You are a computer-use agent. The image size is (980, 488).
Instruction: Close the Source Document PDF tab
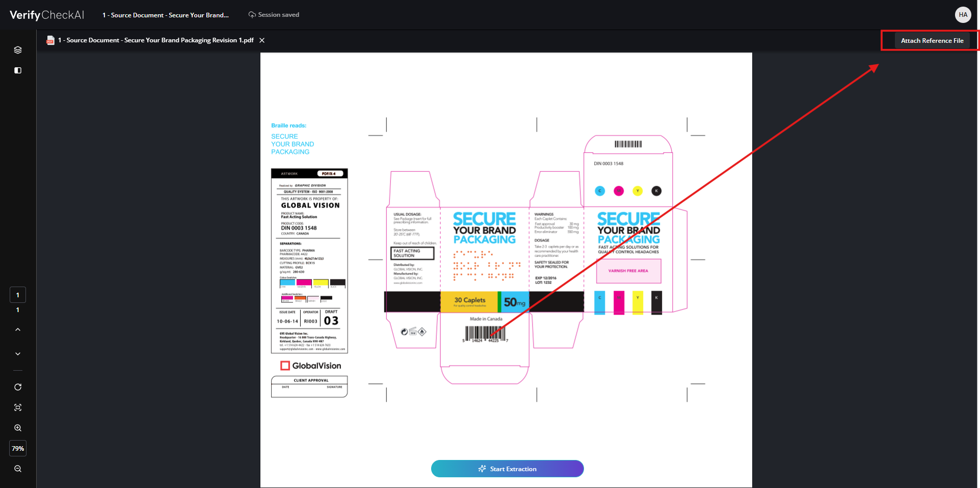[x=262, y=40]
